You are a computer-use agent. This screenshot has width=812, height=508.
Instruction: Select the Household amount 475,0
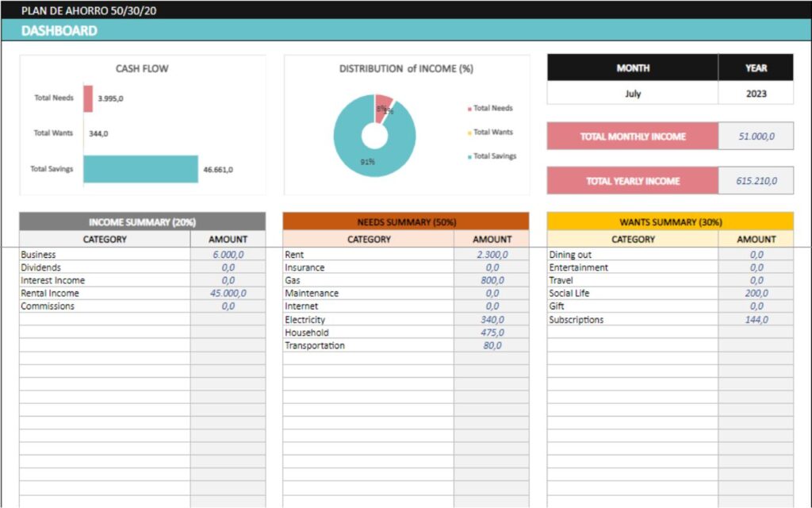coord(492,333)
